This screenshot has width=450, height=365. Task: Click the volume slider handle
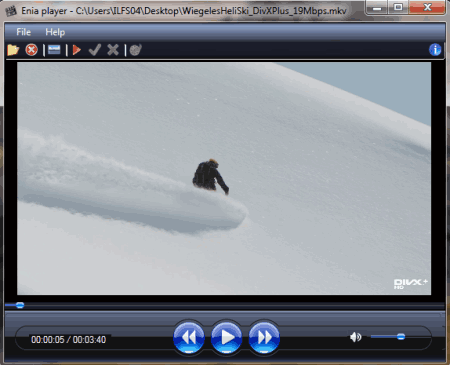[401, 337]
